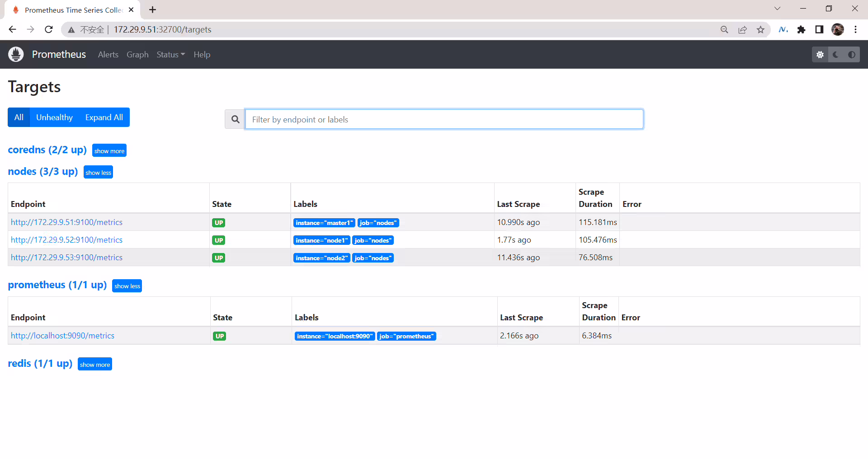This screenshot has width=868, height=459.
Task: Open the share page icon in address bar
Action: [742, 30]
